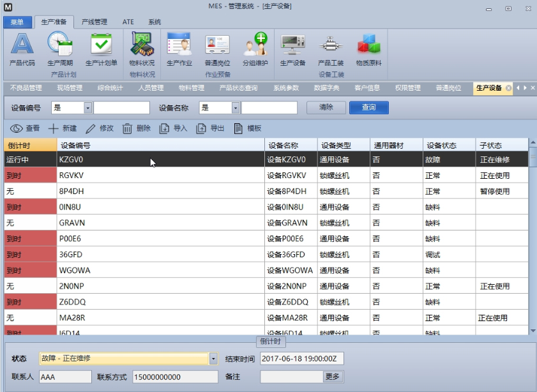Expand the 设备名称 condition dropdown
Image resolution: width=537 pixels, height=392 pixels.
(235, 108)
